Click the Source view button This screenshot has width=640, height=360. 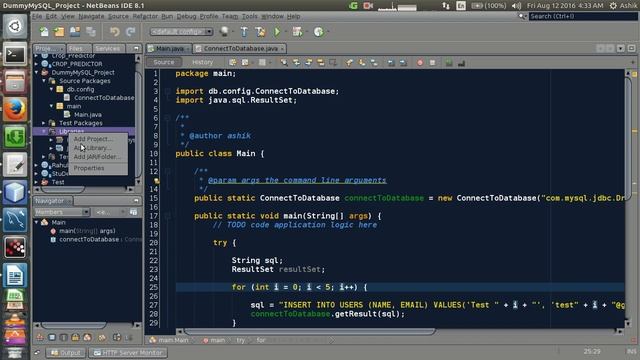[164, 62]
